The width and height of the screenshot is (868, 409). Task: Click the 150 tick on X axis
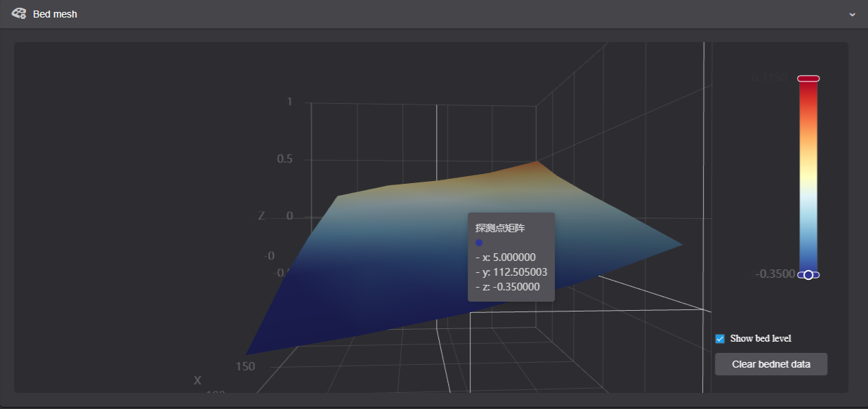[245, 367]
